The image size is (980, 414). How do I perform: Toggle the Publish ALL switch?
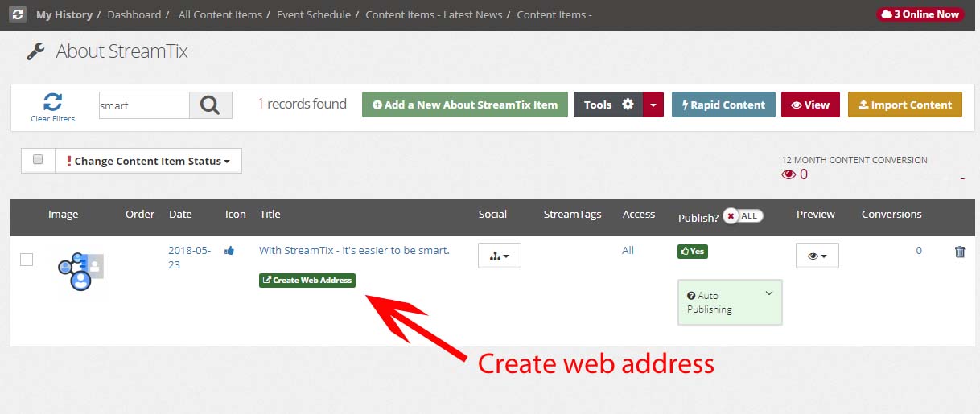click(742, 215)
